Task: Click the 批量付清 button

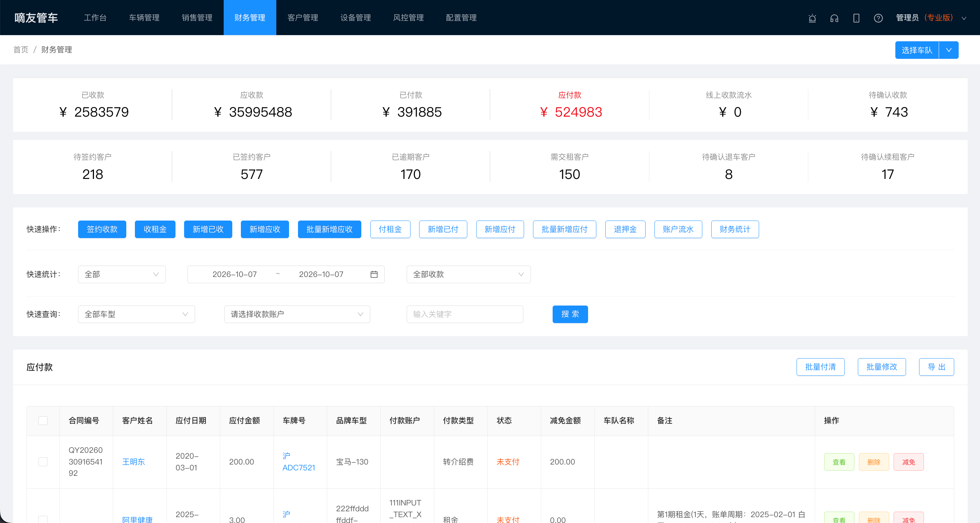Action: [821, 367]
